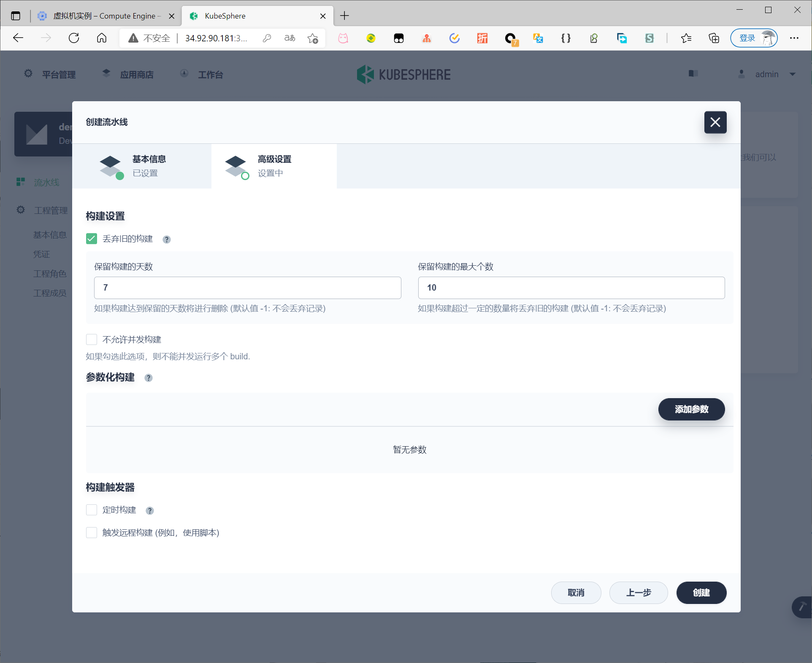Click help icon next to 丢弃旧的构建
Image resolution: width=812 pixels, height=663 pixels.
(x=167, y=240)
